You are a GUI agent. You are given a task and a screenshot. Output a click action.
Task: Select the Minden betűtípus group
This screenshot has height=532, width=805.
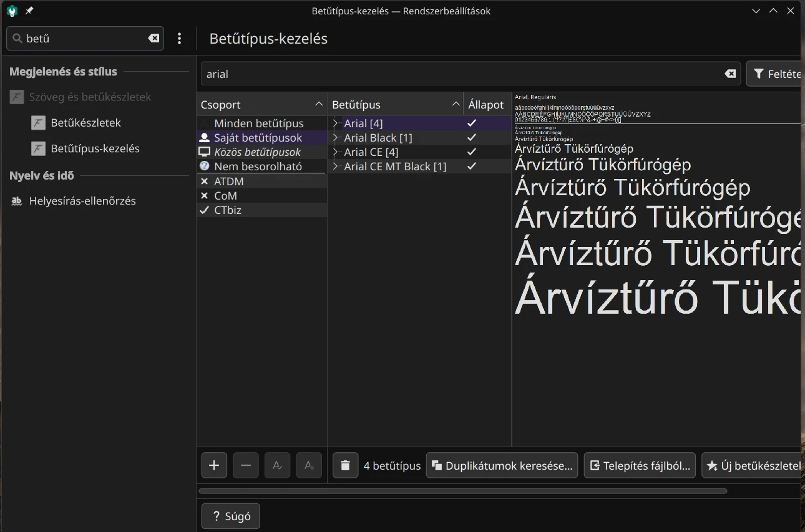point(262,123)
